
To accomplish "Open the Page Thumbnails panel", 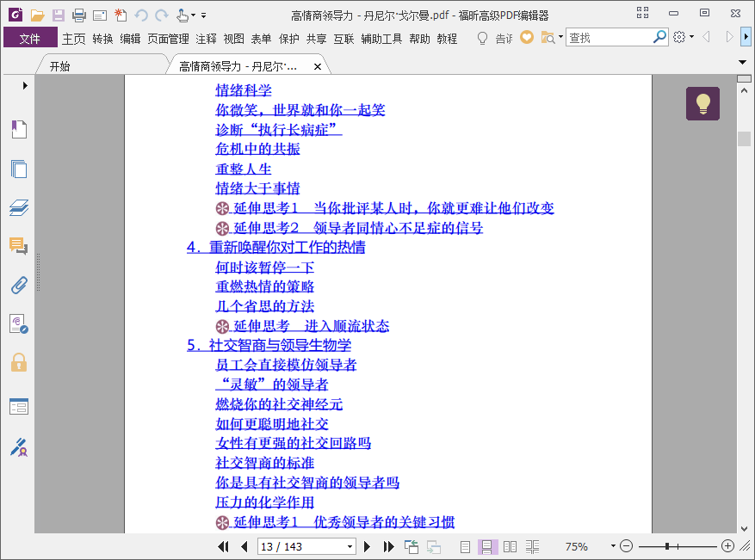I will 19,169.
